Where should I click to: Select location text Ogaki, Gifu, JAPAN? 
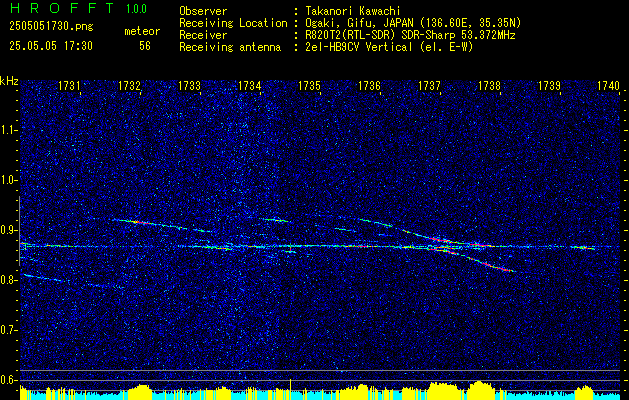tap(359, 23)
